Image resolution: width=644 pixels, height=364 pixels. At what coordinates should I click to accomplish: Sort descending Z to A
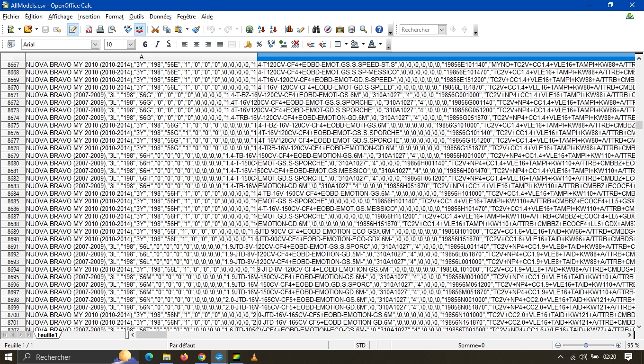pyautogui.click(x=273, y=29)
